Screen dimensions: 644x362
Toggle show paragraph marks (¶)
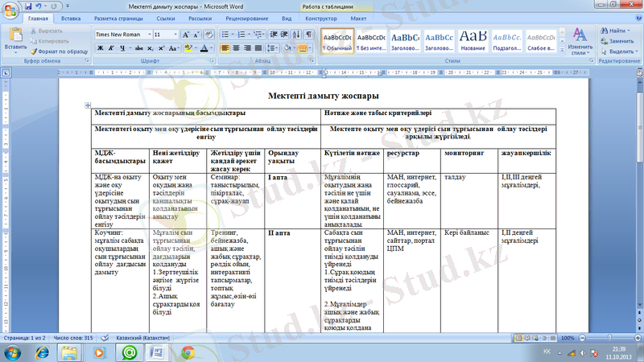click(x=308, y=35)
